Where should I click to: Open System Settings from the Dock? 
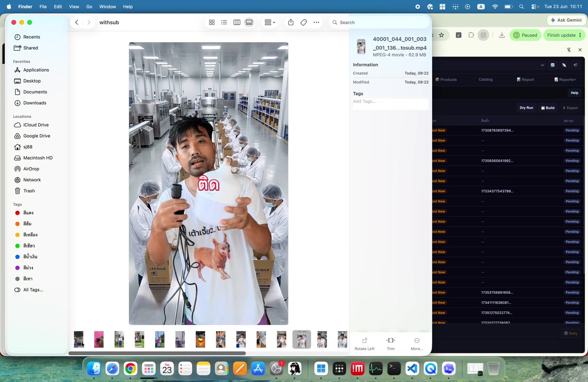(x=277, y=369)
